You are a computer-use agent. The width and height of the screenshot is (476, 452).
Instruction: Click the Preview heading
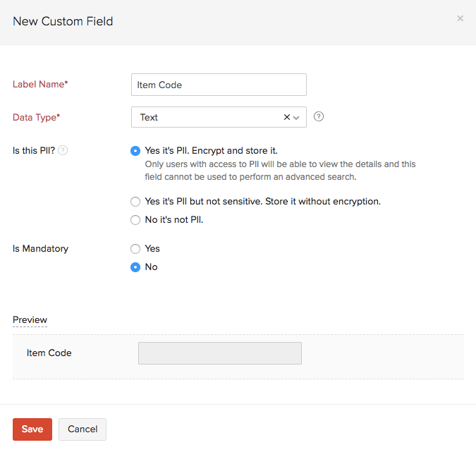30,319
